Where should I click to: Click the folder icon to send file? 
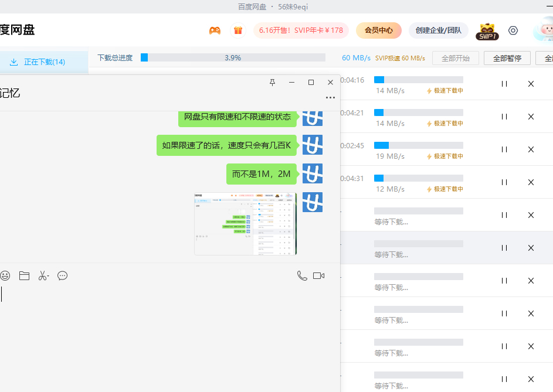click(x=24, y=275)
